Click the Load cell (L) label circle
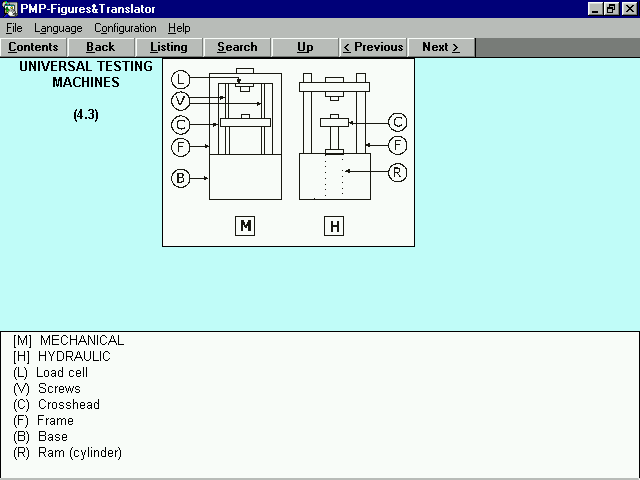The image size is (640, 480). (181, 79)
